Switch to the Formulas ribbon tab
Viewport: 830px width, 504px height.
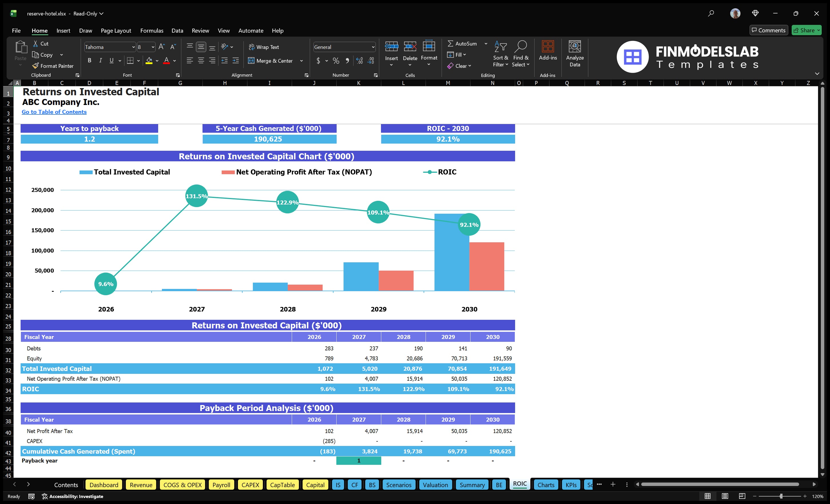(152, 30)
